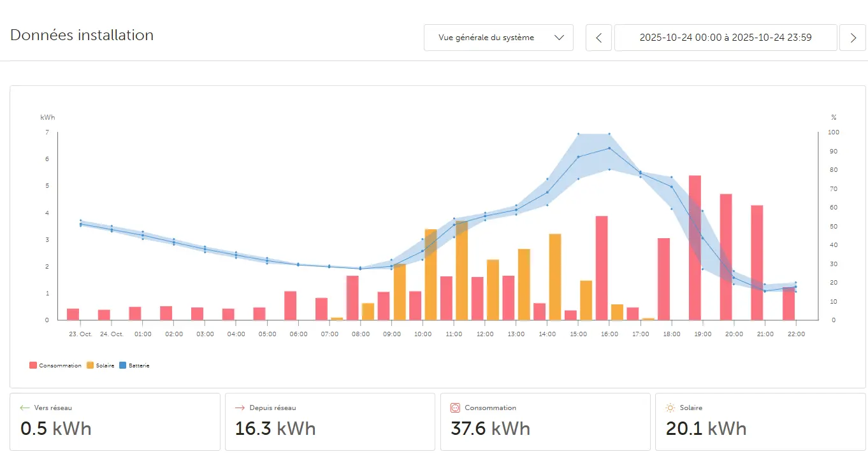Click the Vers réseau summary card
This screenshot has width=868, height=454.
[115, 422]
